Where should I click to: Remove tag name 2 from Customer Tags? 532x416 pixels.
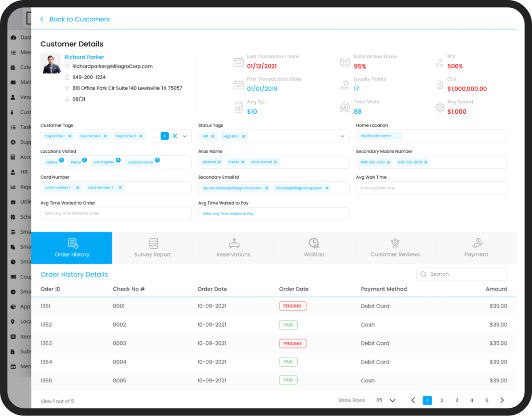click(105, 136)
